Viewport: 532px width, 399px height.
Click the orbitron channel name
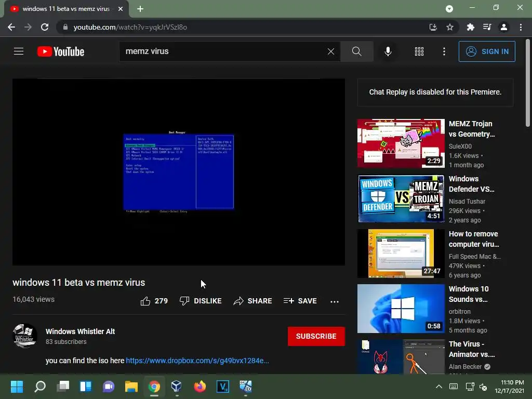pos(460,312)
